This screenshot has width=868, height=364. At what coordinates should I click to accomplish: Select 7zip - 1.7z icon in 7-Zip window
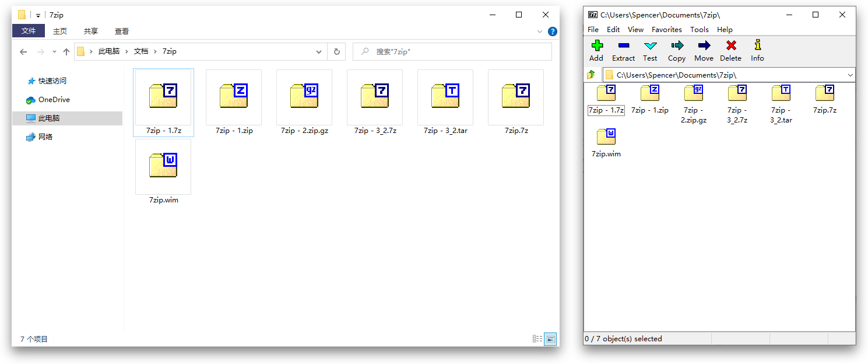pyautogui.click(x=606, y=93)
